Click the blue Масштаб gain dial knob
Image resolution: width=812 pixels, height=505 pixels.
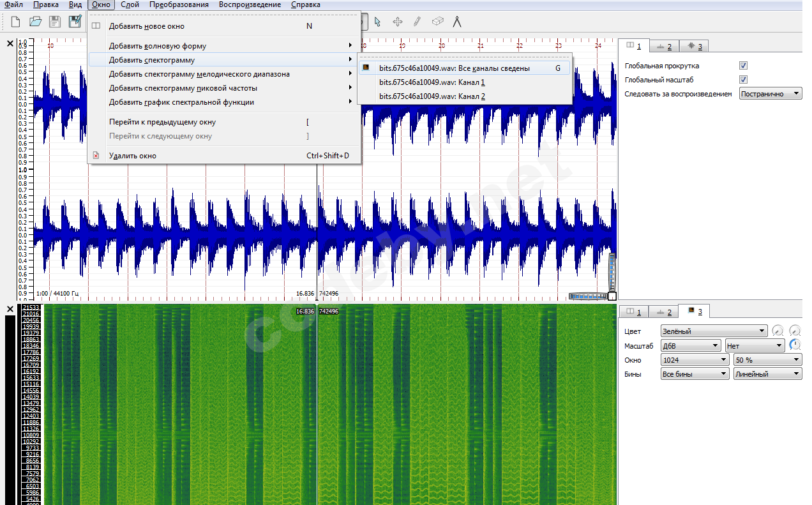tap(795, 345)
